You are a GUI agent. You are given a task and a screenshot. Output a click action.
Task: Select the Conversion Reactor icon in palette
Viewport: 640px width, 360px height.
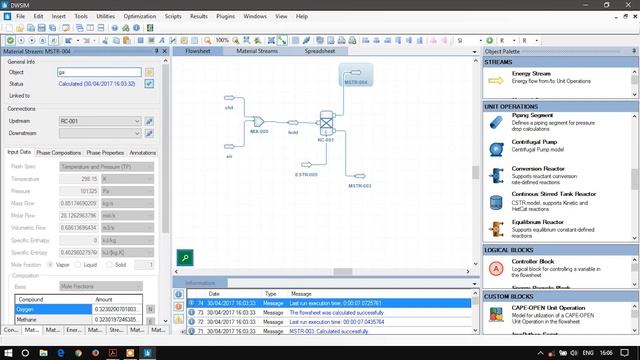click(x=496, y=176)
